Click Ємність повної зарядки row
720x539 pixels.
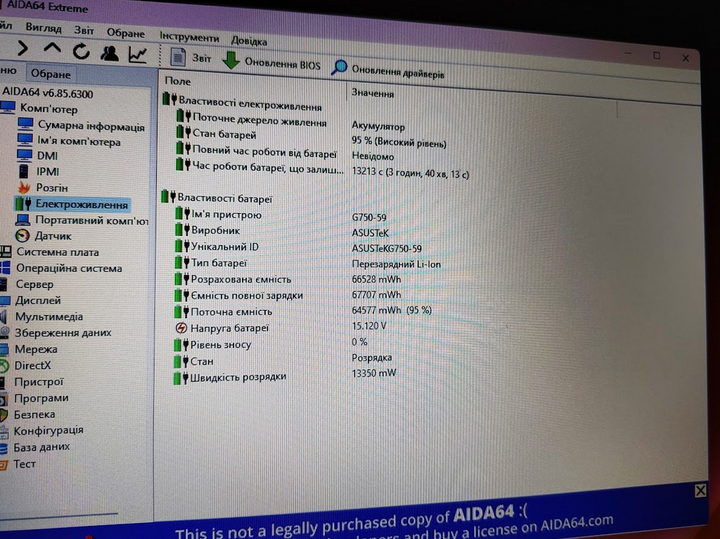point(288,295)
